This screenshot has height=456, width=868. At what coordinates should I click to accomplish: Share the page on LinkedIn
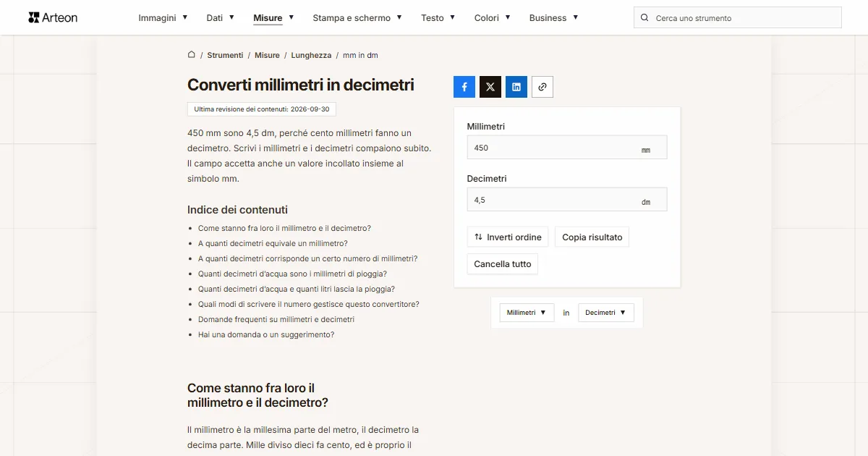(516, 87)
